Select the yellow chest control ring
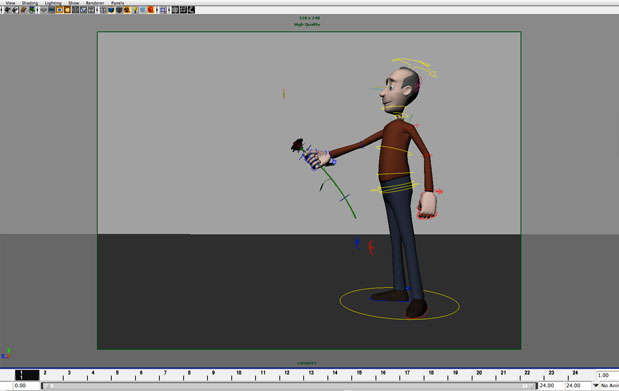The image size is (619, 391). [394, 150]
